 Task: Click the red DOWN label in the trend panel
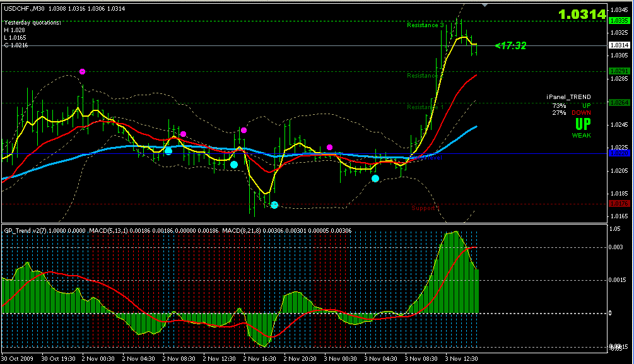click(x=582, y=113)
